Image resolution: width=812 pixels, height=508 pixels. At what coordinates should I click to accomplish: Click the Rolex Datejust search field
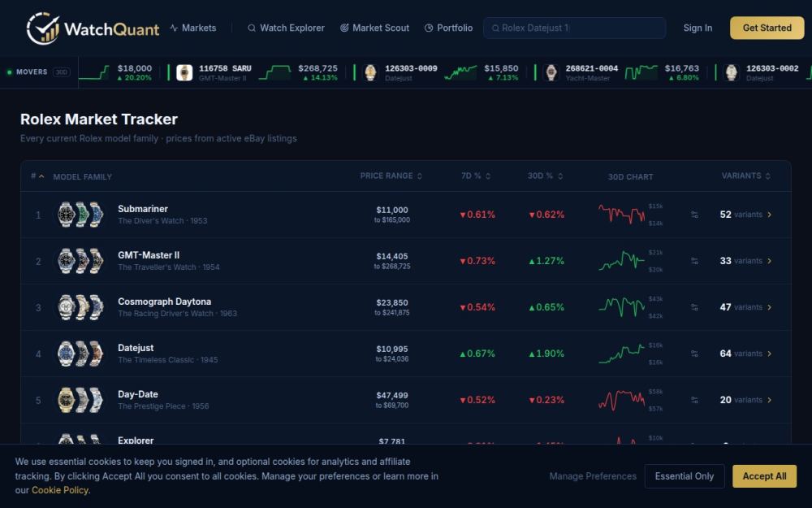point(574,28)
